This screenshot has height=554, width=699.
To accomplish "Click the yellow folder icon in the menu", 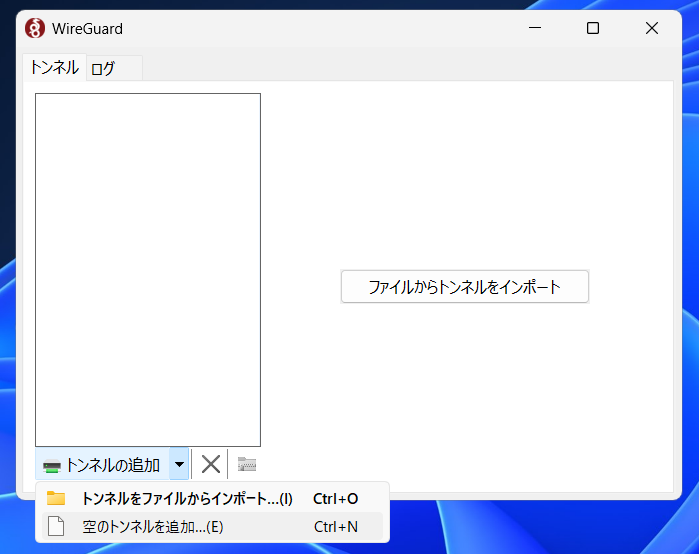I will pos(56,498).
